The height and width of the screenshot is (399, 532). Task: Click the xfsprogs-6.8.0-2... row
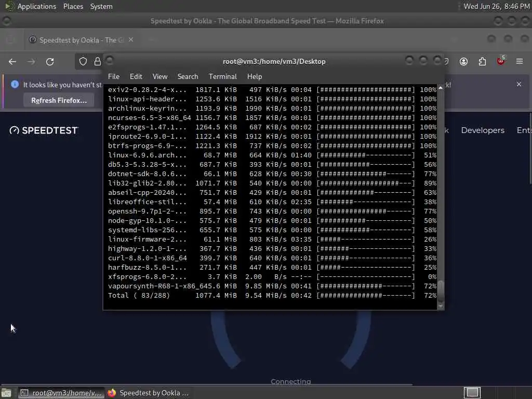(272, 277)
